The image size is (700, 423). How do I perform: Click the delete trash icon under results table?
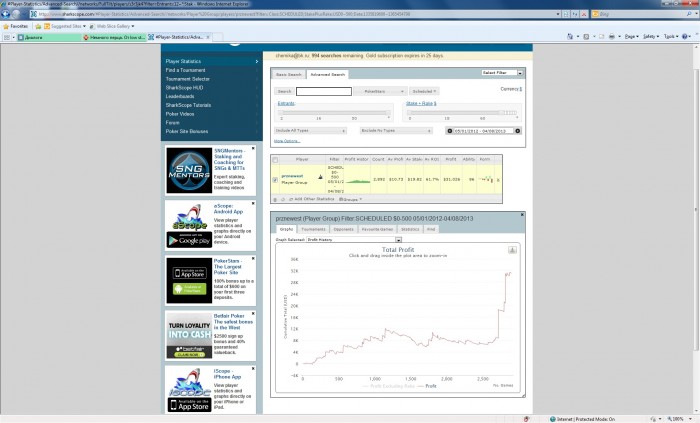point(275,199)
